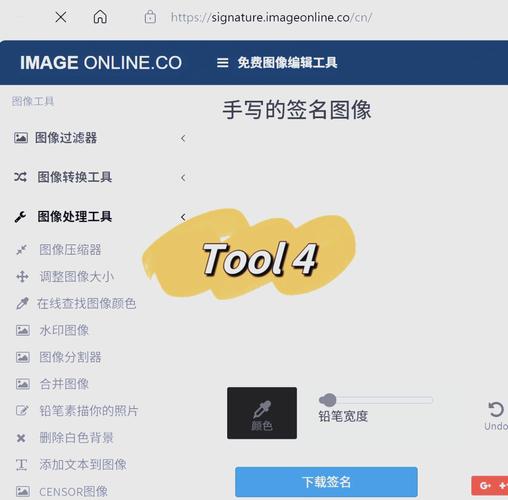This screenshot has height=500, width=508.
Task: Click the picture icon beside 合并图像
Action: pyautogui.click(x=23, y=384)
